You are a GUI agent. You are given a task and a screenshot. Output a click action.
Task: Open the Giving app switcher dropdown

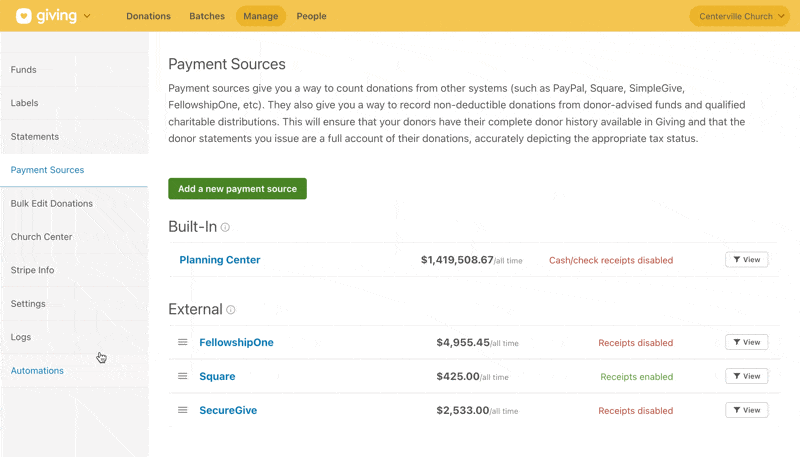coord(87,16)
